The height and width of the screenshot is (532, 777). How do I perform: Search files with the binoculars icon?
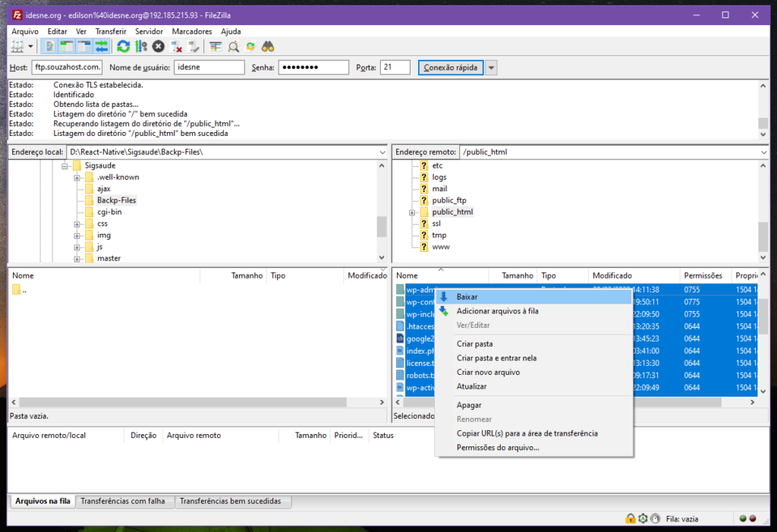tap(268, 46)
